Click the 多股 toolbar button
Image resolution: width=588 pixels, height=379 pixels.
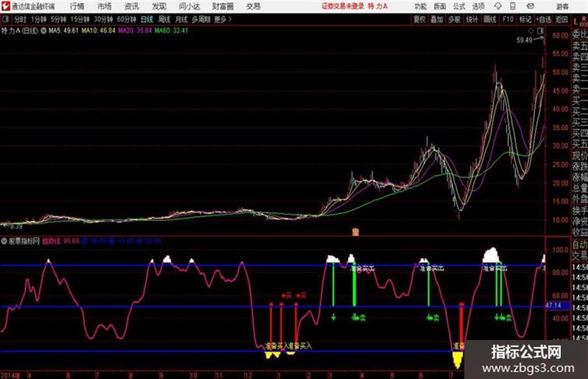click(454, 19)
